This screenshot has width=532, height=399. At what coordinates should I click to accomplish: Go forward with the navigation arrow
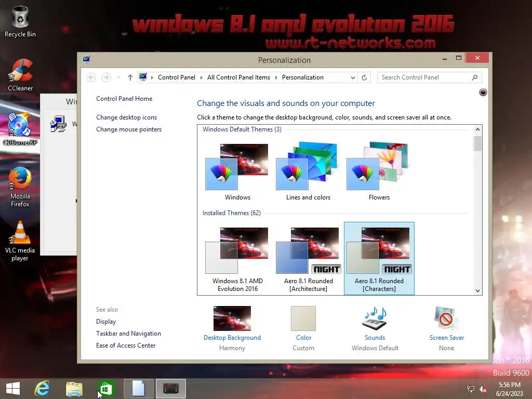tap(106, 77)
